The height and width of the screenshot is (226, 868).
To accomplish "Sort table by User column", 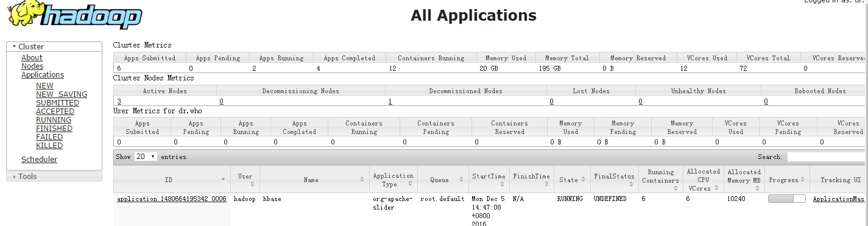I will [245, 180].
